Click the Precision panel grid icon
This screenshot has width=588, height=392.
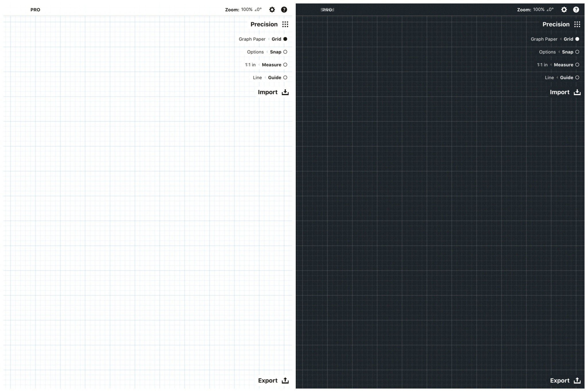pos(285,24)
